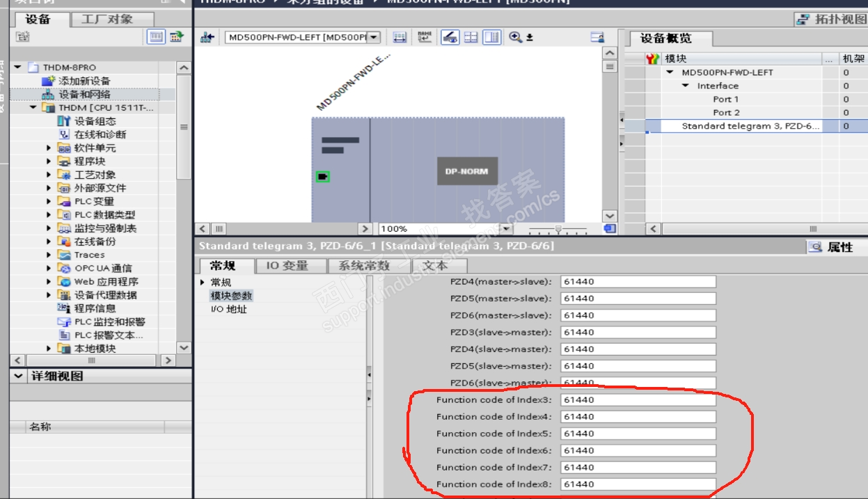
Task: Select the 外部源文件 folder icon
Action: pos(64,188)
